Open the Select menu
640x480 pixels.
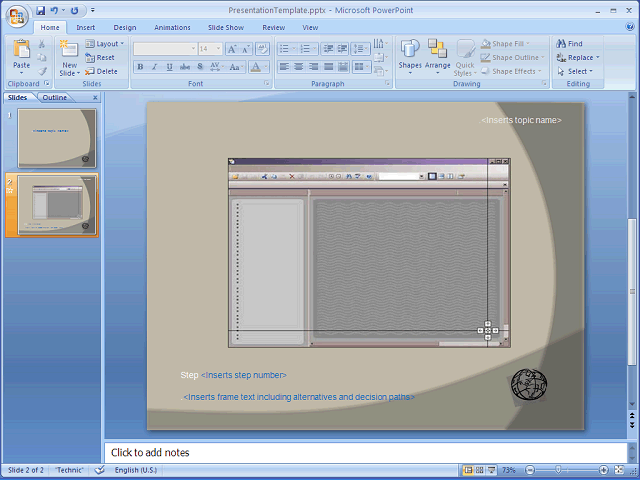[x=575, y=71]
